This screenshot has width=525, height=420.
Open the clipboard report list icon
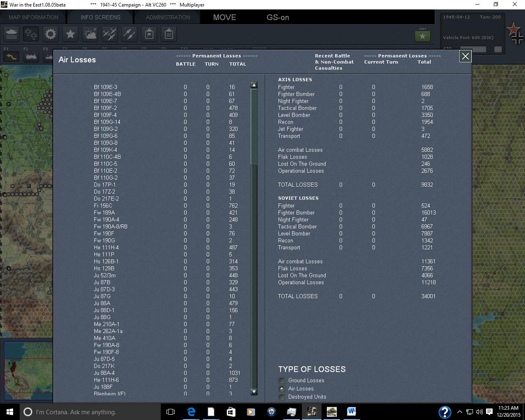[169, 34]
